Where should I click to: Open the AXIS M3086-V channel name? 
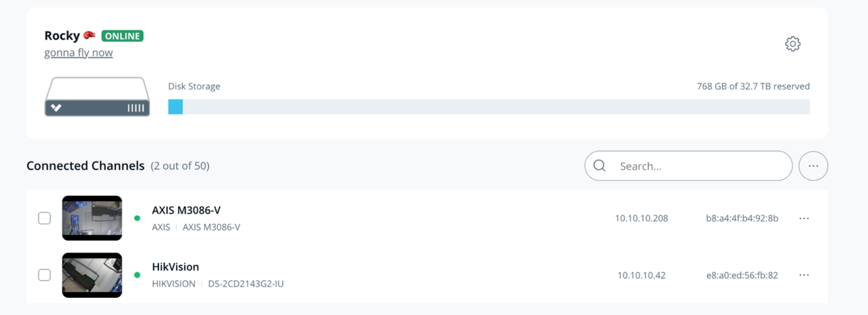[x=186, y=210]
